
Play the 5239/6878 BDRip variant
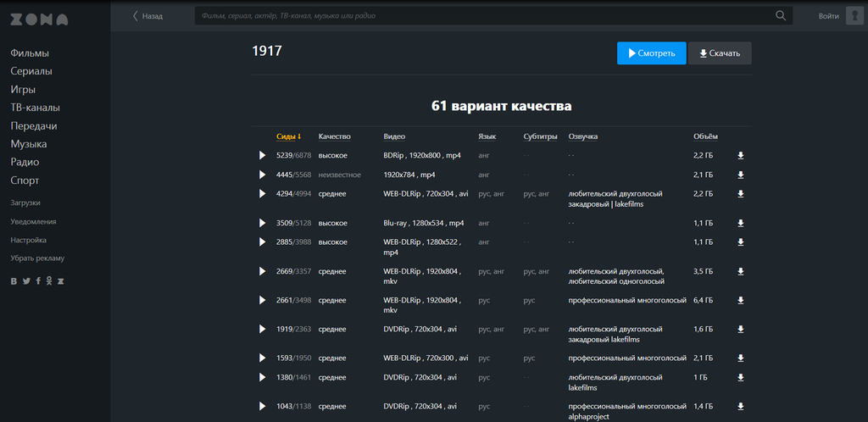coord(263,155)
